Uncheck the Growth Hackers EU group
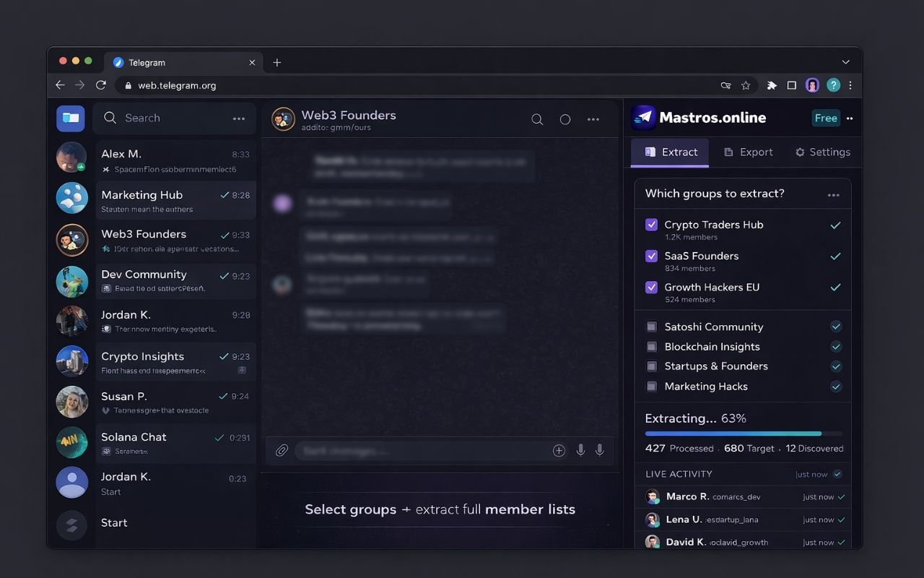Image resolution: width=924 pixels, height=578 pixels. (651, 287)
